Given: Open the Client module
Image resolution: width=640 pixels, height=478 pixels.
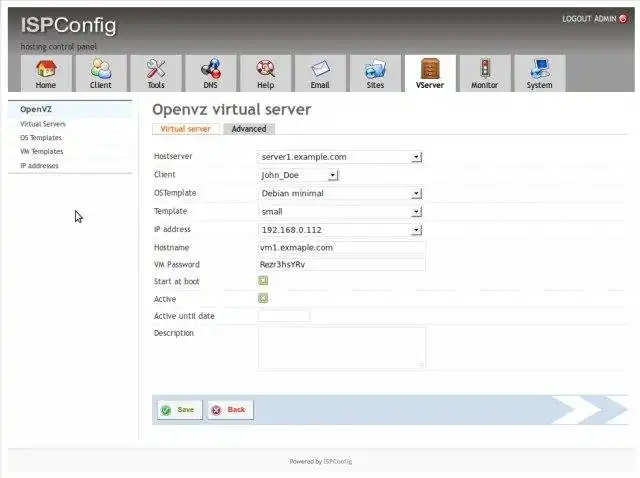Looking at the screenshot, I should [x=100, y=73].
